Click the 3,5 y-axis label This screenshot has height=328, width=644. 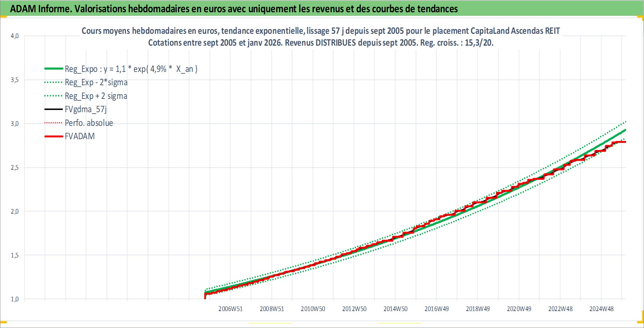pyautogui.click(x=14, y=80)
